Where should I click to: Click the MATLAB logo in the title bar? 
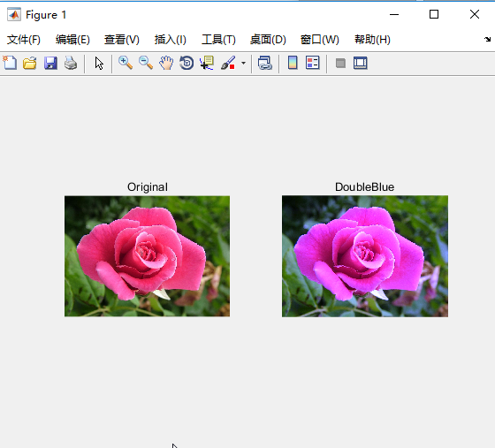(x=14, y=14)
